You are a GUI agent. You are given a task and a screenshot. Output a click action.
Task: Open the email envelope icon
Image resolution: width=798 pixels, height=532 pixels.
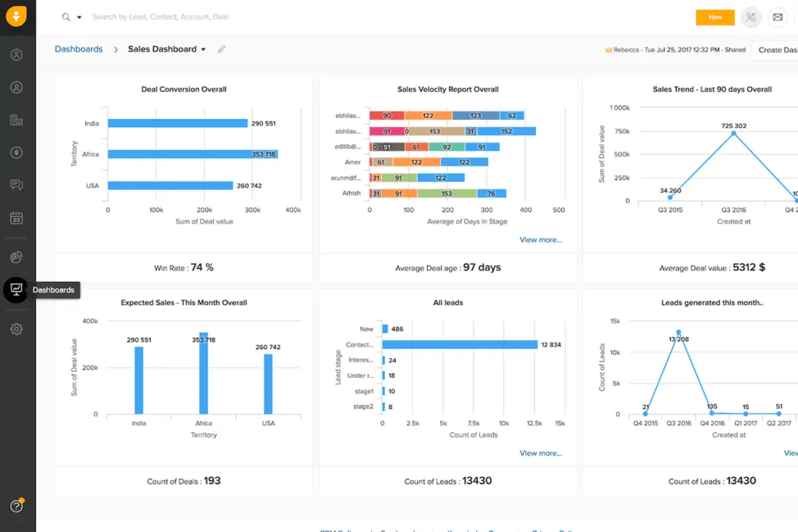point(778,17)
